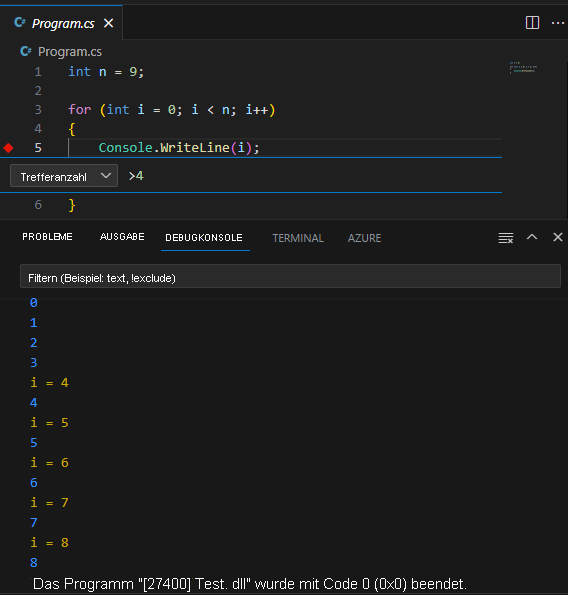Click the 'i = 4' logpoint output line
This screenshot has width=568, height=595.
pyautogui.click(x=49, y=382)
